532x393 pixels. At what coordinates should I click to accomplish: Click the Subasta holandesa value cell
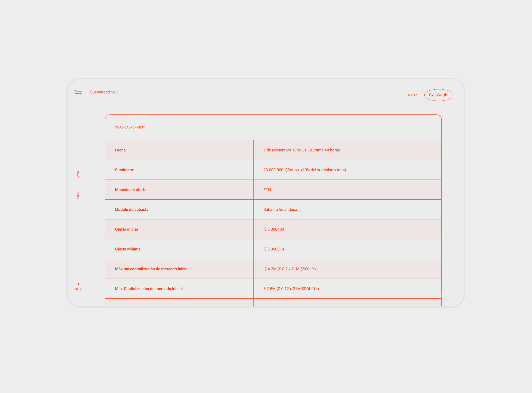[280, 209]
